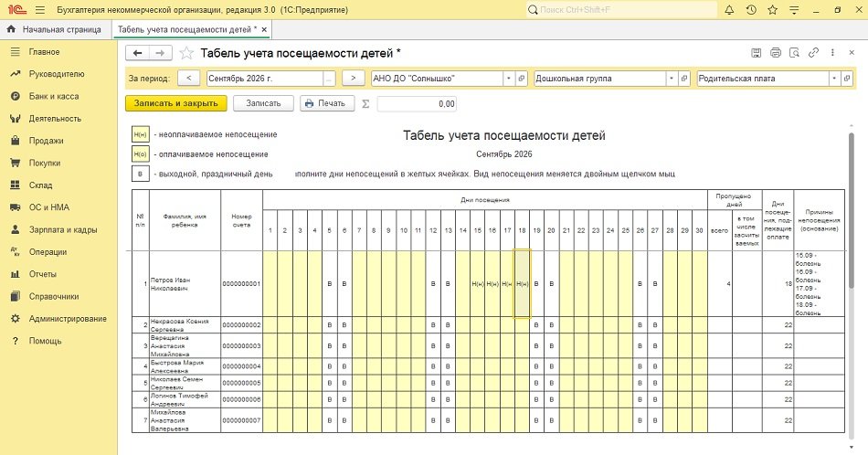Click Печать button

(327, 103)
